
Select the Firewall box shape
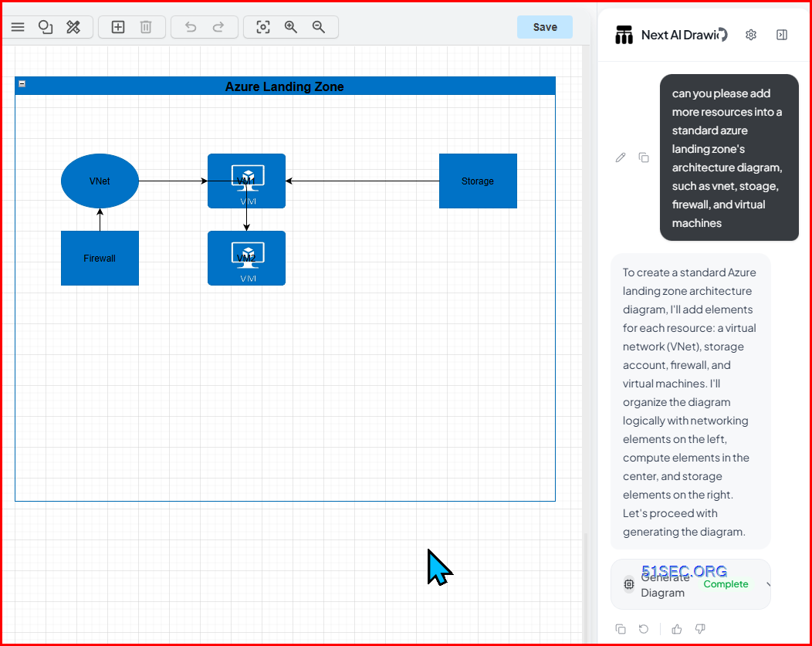pyautogui.click(x=100, y=259)
